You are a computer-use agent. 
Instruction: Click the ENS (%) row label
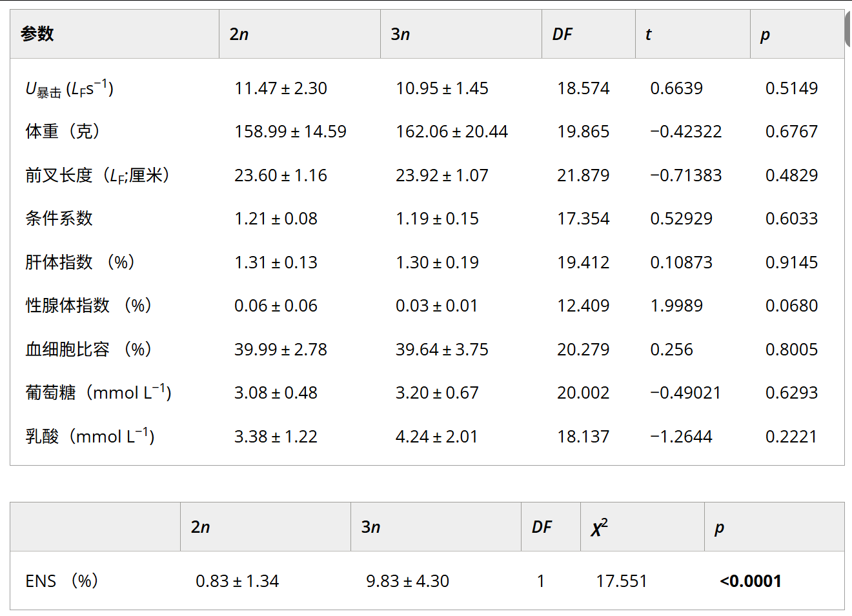[x=61, y=581]
